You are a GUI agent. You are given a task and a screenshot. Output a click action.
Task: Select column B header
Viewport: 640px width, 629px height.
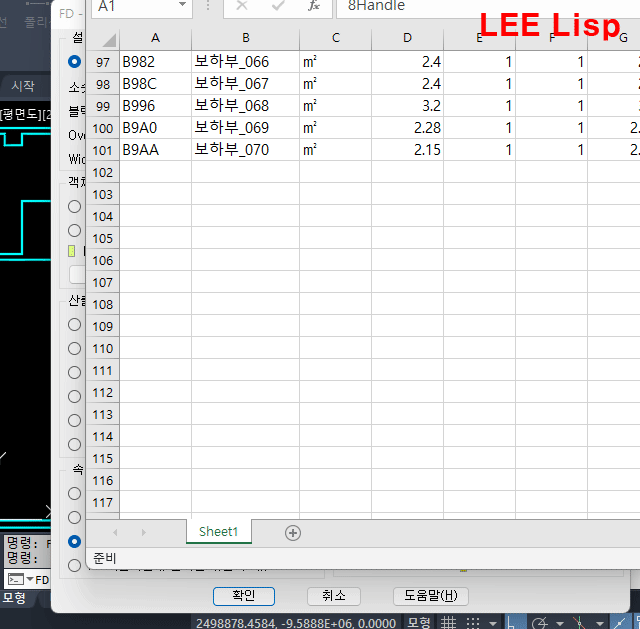tap(246, 38)
